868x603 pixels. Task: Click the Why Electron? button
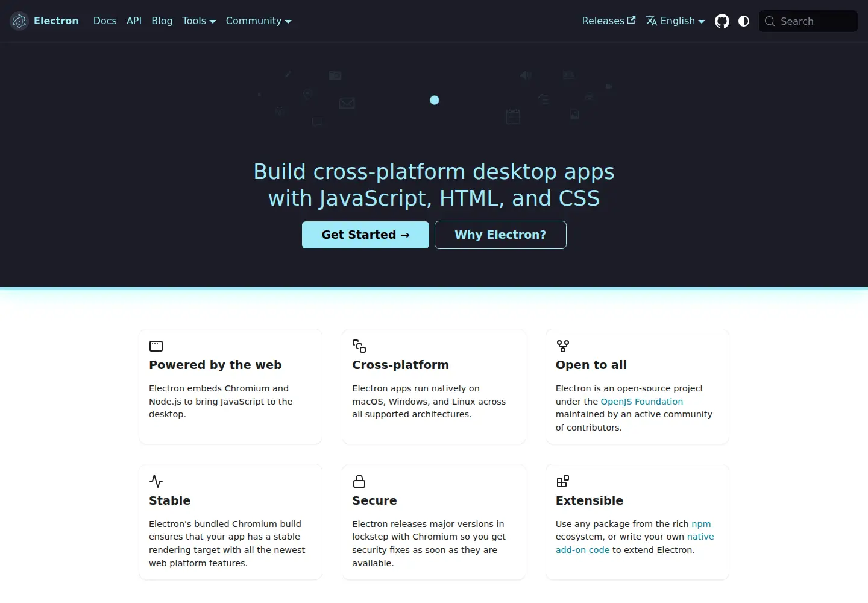[500, 235]
